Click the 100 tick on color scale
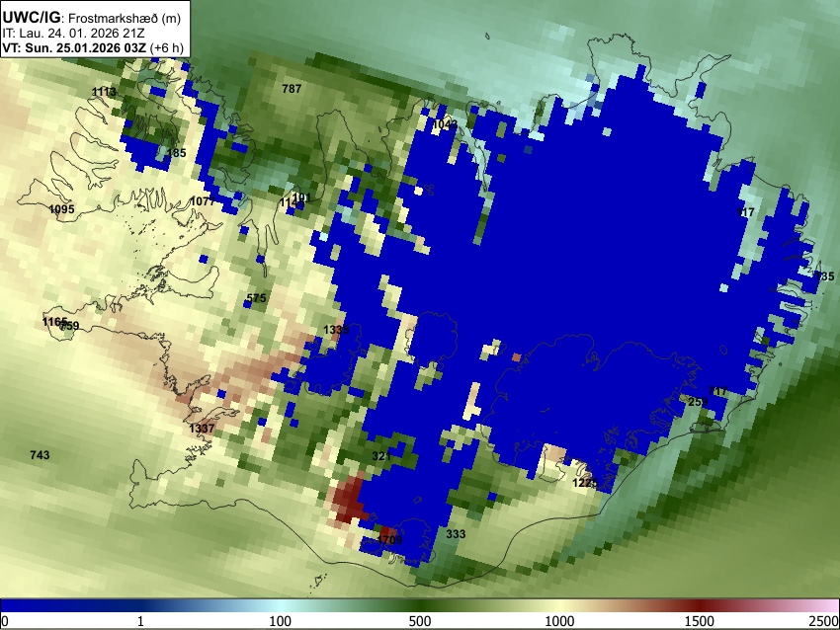Viewport: 840px width, 630px height. click(x=281, y=621)
